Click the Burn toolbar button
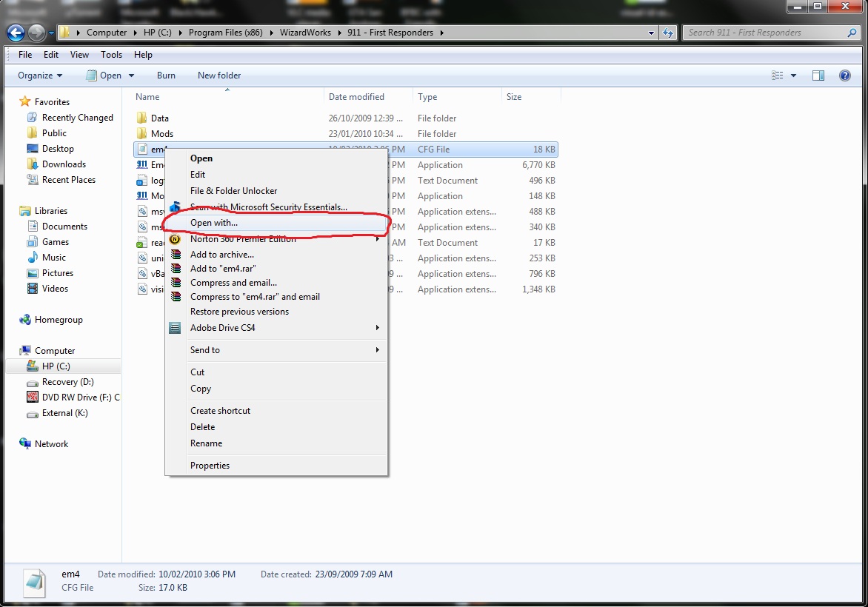The height and width of the screenshot is (607, 868). point(166,76)
